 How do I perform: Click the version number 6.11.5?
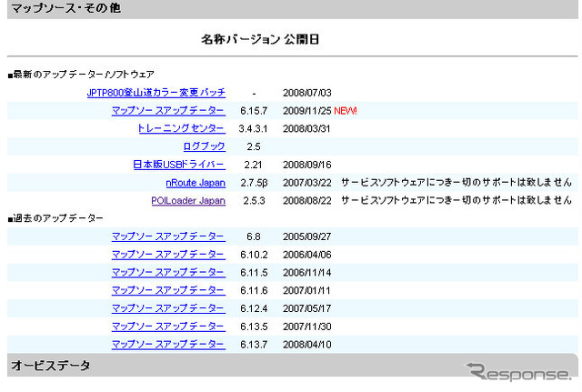pyautogui.click(x=254, y=273)
